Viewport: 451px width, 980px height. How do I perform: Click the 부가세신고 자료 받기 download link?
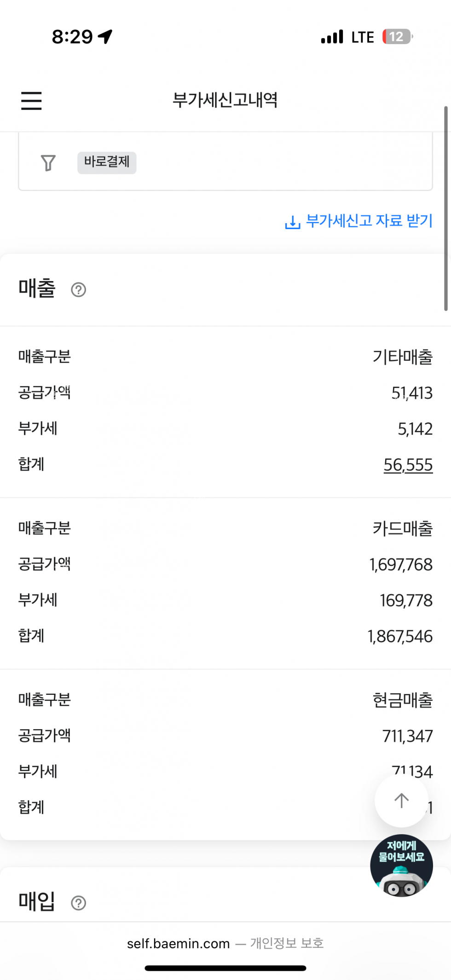[359, 221]
